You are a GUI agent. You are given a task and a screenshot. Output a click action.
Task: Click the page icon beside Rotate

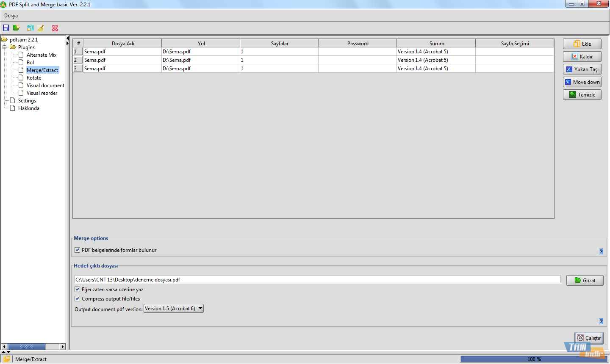tap(21, 77)
